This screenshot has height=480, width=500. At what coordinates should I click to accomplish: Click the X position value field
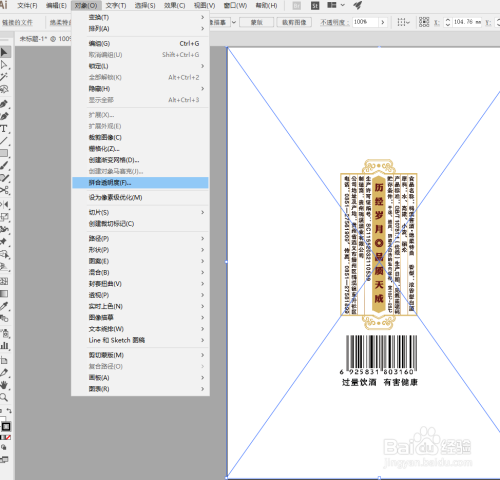click(x=467, y=22)
